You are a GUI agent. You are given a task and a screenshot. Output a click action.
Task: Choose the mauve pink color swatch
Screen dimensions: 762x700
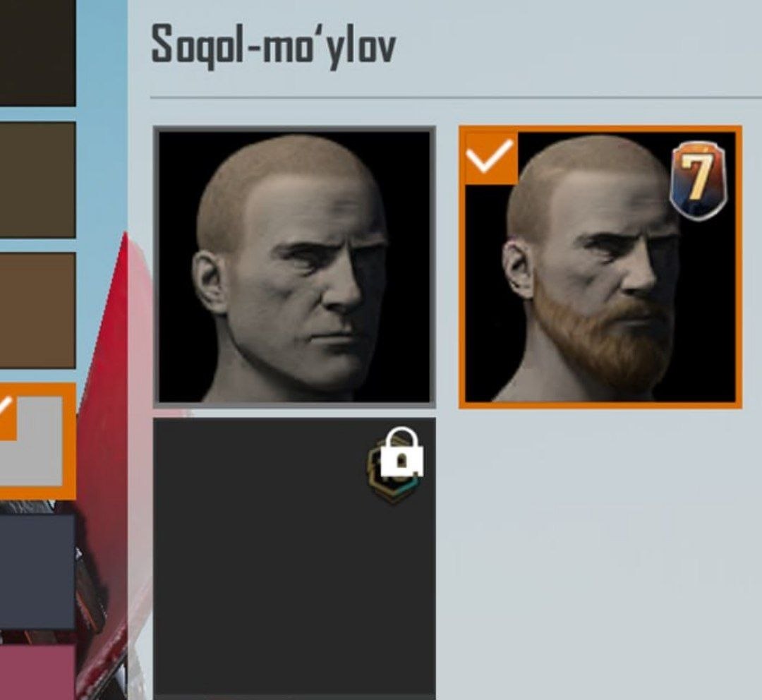click(38, 672)
